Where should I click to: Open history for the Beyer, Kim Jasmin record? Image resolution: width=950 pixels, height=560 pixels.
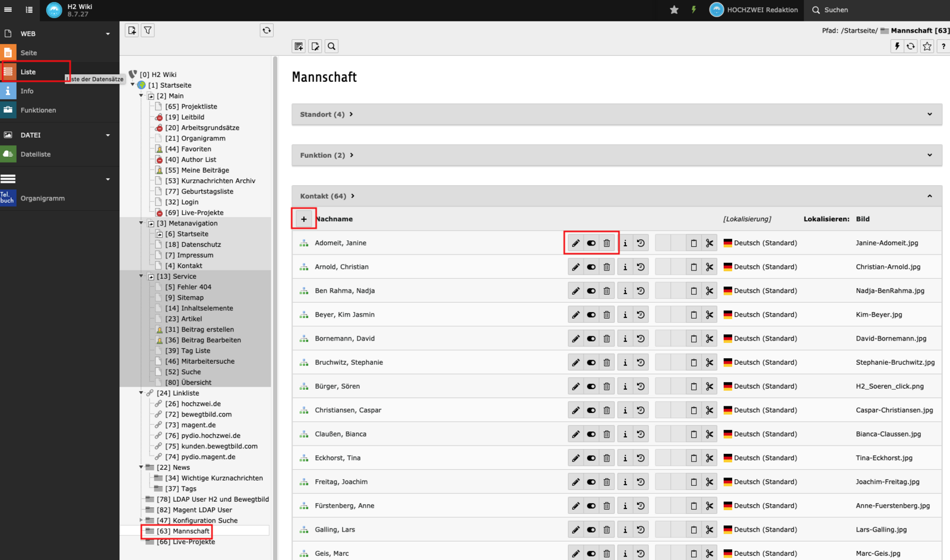point(641,315)
